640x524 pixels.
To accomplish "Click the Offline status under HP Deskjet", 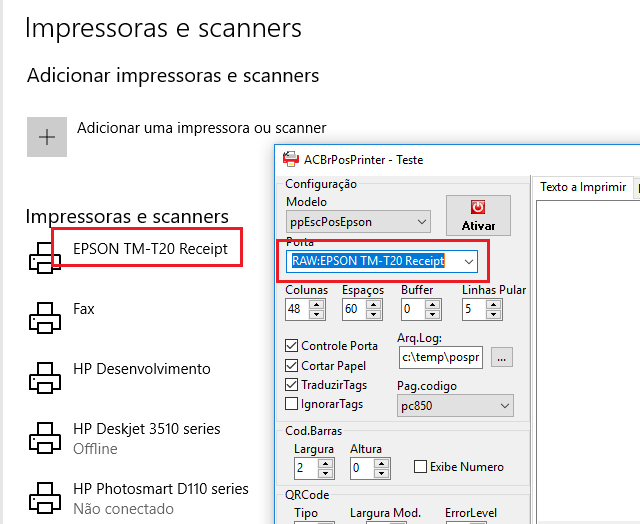I will [x=95, y=449].
